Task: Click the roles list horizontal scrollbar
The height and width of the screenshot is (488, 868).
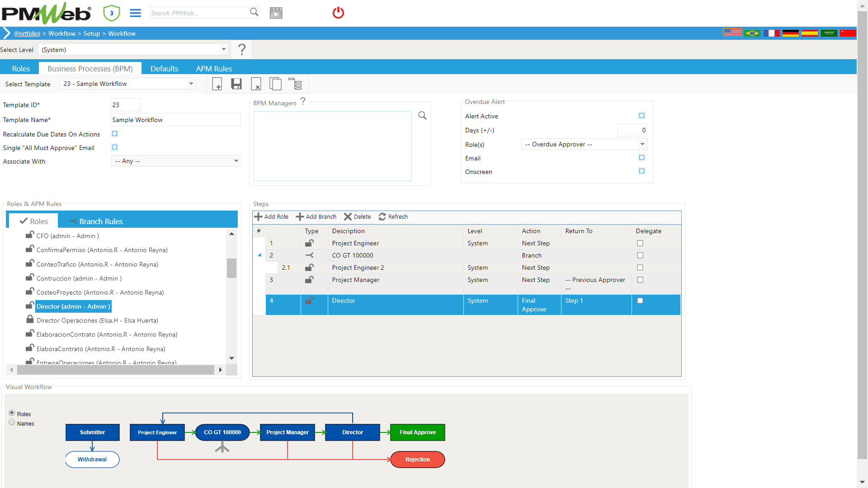Action: point(115,370)
